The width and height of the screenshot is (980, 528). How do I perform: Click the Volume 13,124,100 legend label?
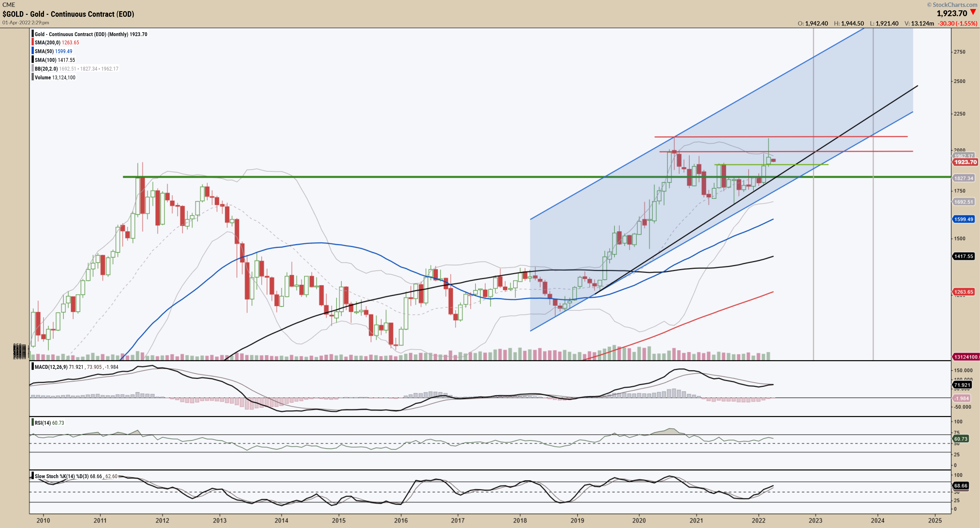pos(55,78)
